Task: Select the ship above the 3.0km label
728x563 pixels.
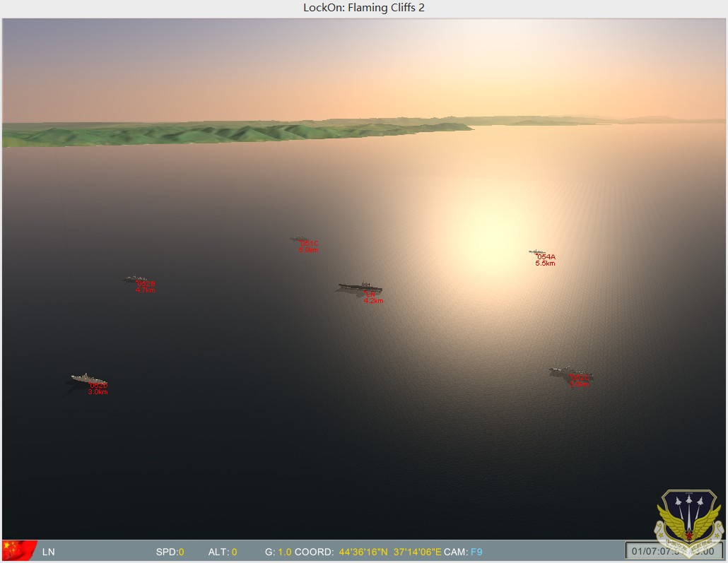Action: tap(88, 378)
